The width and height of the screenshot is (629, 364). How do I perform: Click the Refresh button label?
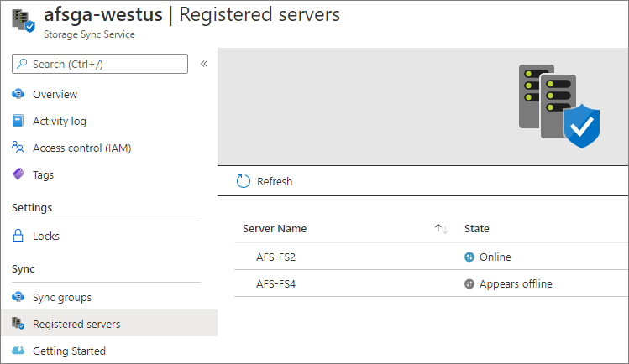tap(275, 181)
